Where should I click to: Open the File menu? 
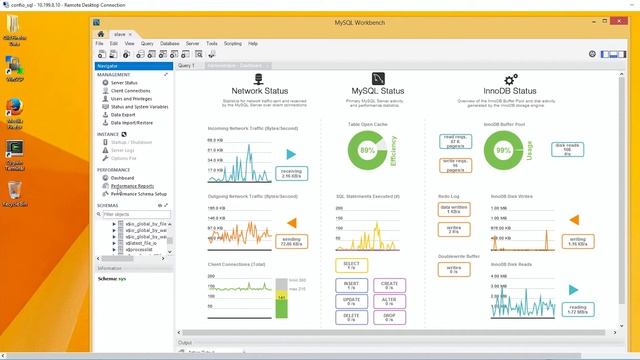pyautogui.click(x=99, y=43)
